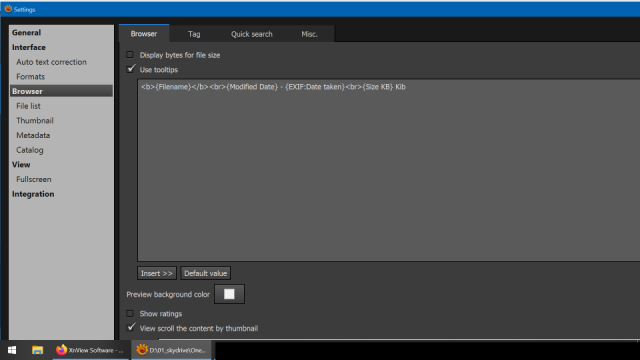
Task: Open the Metadata settings category
Action: point(33,135)
